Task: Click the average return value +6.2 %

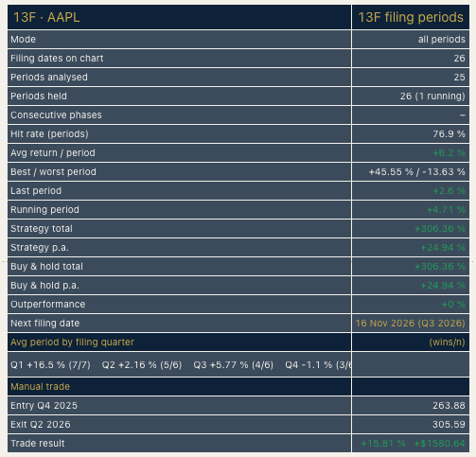Action: (449, 153)
